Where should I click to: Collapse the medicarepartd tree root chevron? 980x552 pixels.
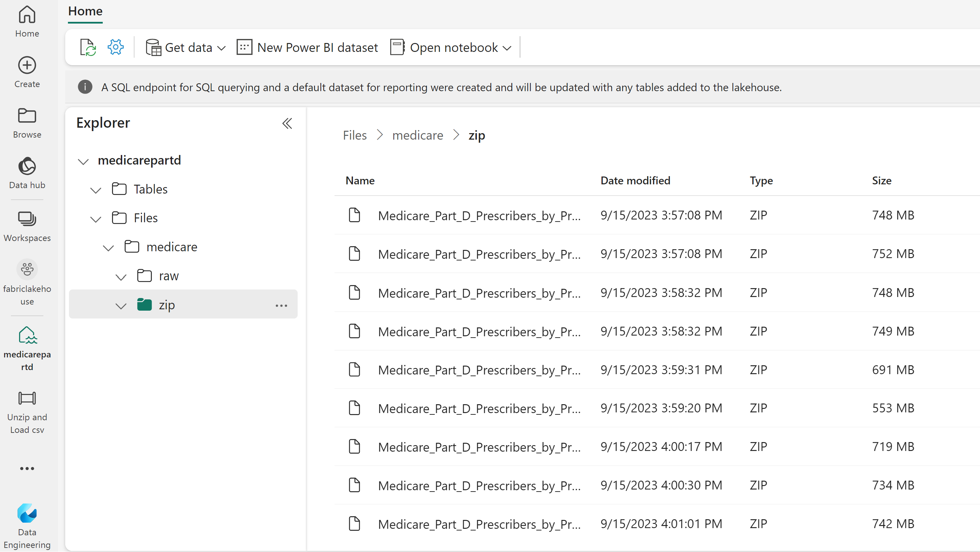click(x=83, y=161)
